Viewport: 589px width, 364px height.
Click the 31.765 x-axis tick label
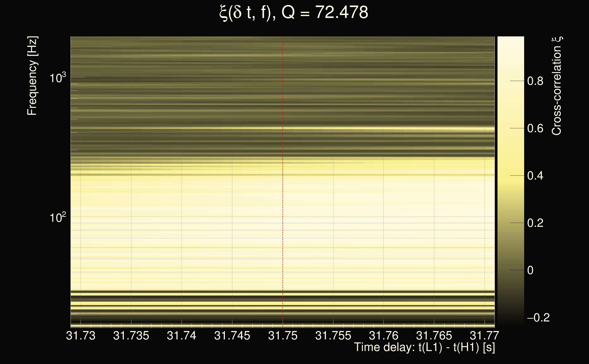434,336
